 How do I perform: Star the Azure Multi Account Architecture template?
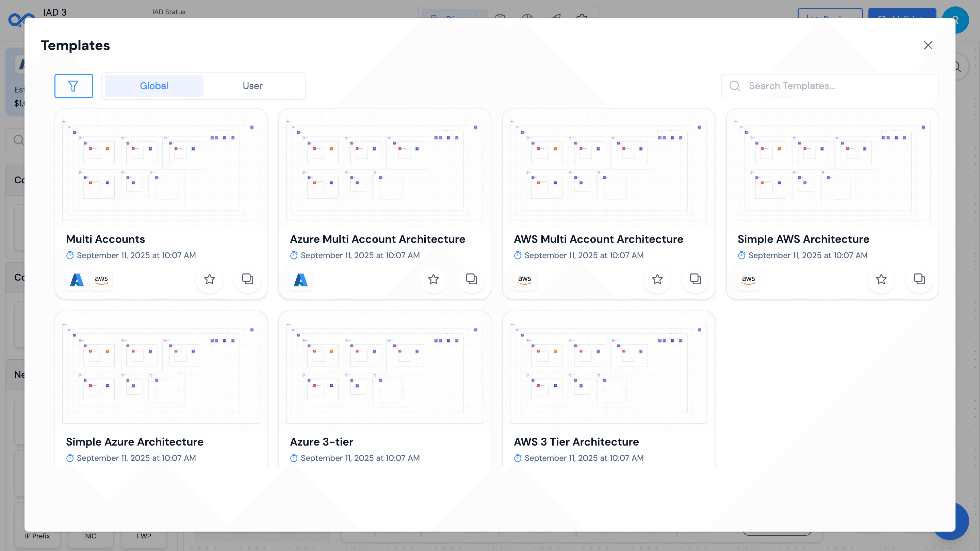(433, 280)
